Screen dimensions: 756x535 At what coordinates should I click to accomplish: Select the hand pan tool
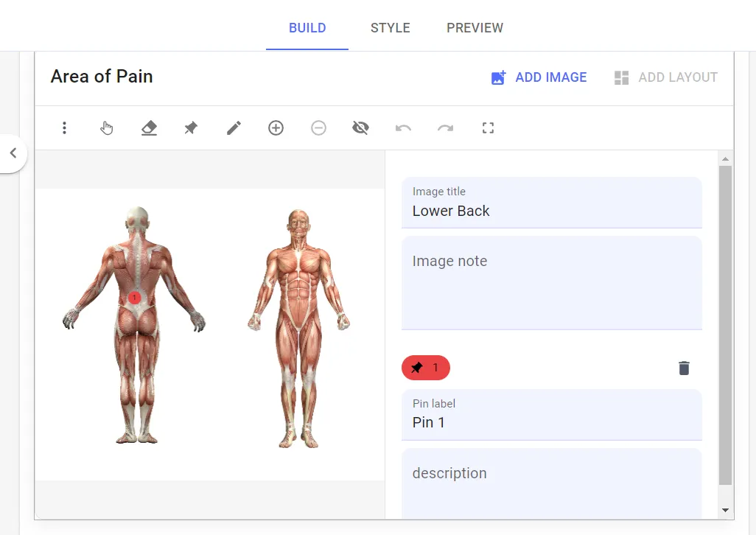pos(107,127)
